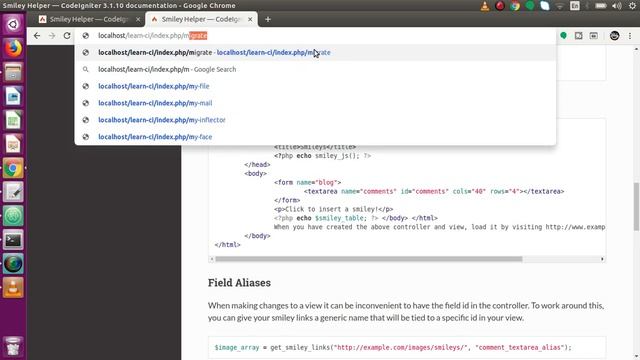Click Chrome icon in the dock
Screen dimensions: 640x360
click(x=13, y=168)
